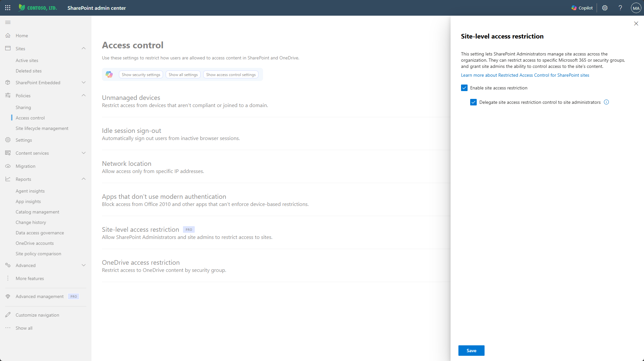Click the Content services icon

point(8,153)
